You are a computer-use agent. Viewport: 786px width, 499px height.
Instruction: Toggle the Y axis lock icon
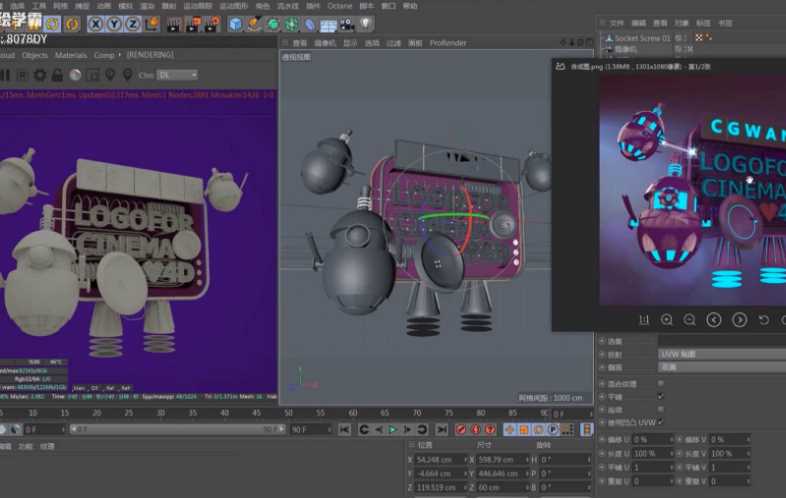115,24
